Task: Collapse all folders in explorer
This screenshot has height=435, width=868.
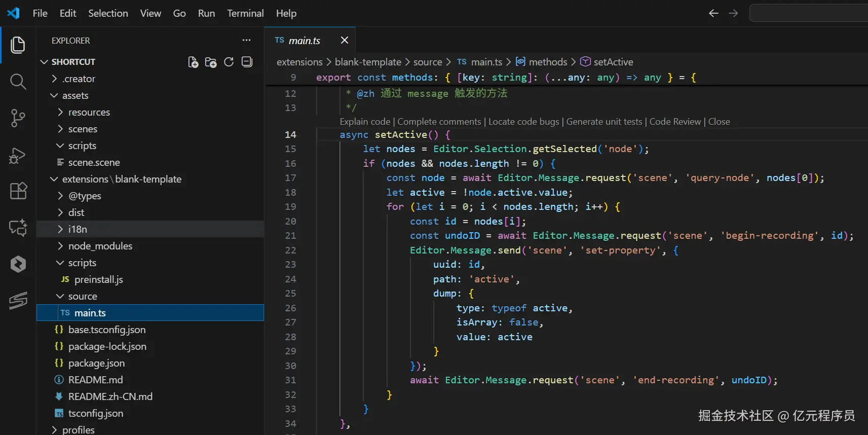Action: click(247, 62)
